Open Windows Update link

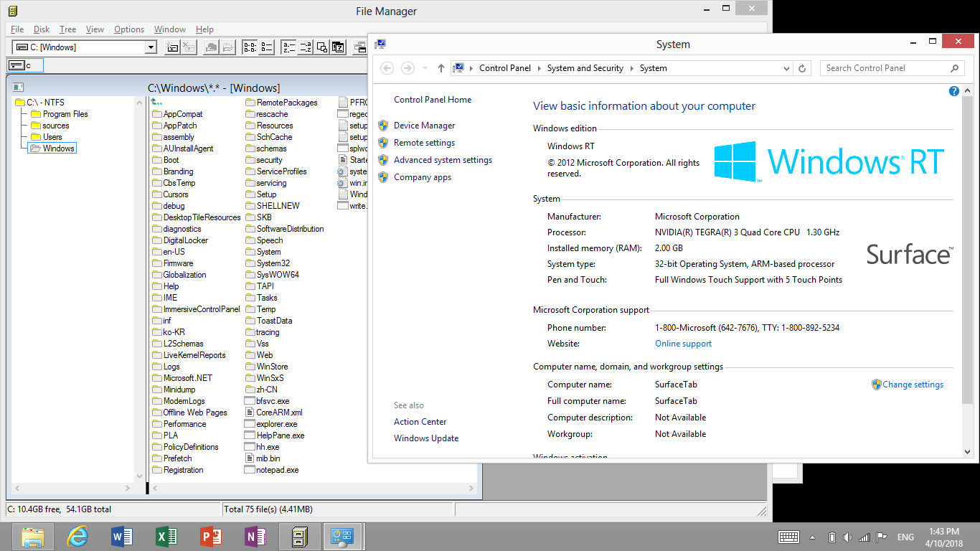click(x=426, y=438)
